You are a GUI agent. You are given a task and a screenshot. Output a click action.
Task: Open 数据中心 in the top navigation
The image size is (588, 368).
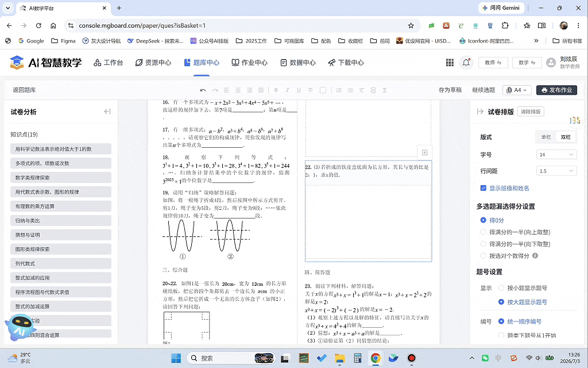pos(298,63)
